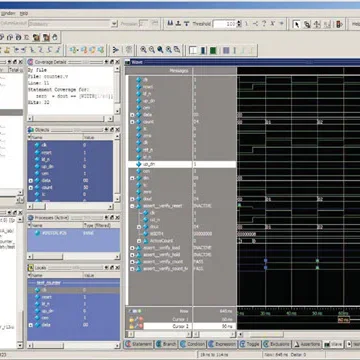Open the Help menu
Viewport: 360px width, 360px height.
click(24, 13)
